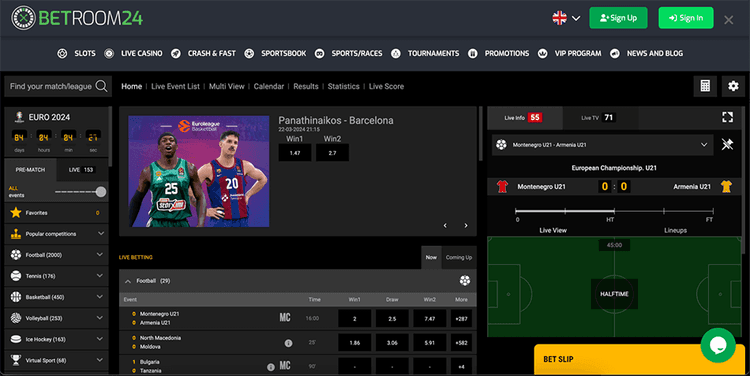Viewport: 750px width, 376px height.
Task: Click the VIP Program icon
Action: coord(542,54)
